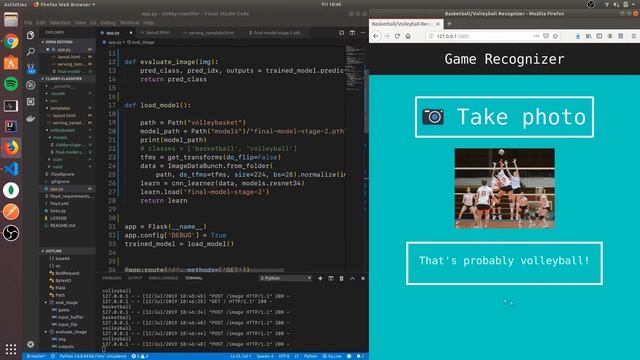Close the Basketball/Volleyball Recognizer tab
The height and width of the screenshot is (360, 640).
coord(438,24)
